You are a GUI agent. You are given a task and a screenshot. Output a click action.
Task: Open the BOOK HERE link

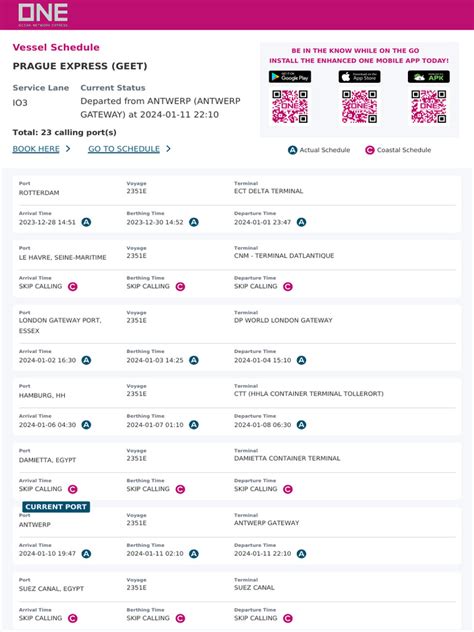[x=36, y=149]
